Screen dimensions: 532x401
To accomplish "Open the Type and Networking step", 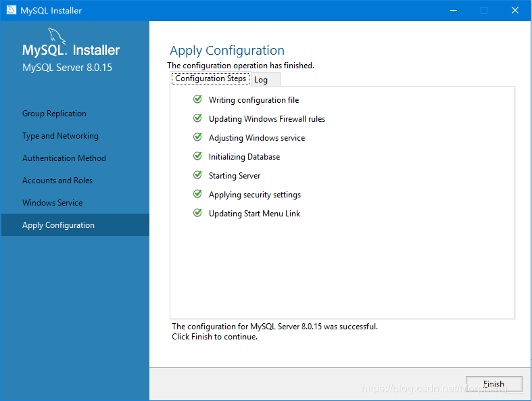I will 60,136.
